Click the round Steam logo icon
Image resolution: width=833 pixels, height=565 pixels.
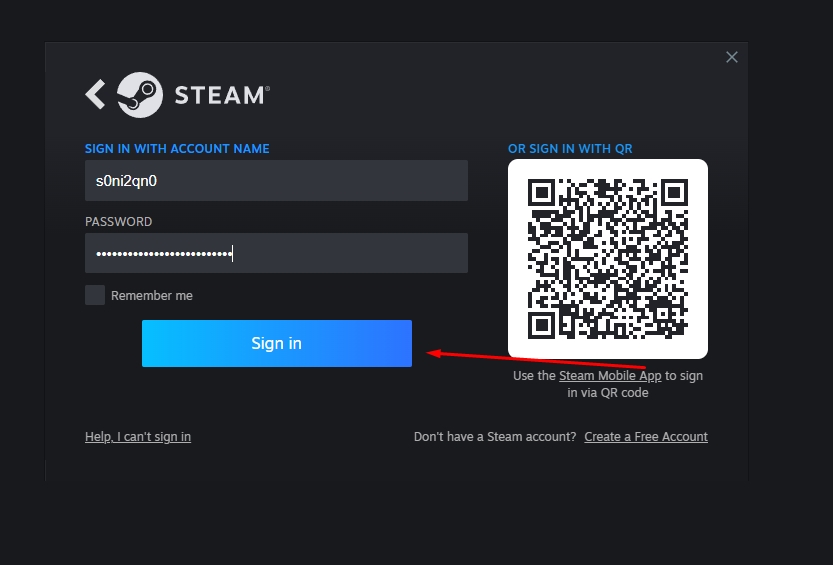point(140,95)
